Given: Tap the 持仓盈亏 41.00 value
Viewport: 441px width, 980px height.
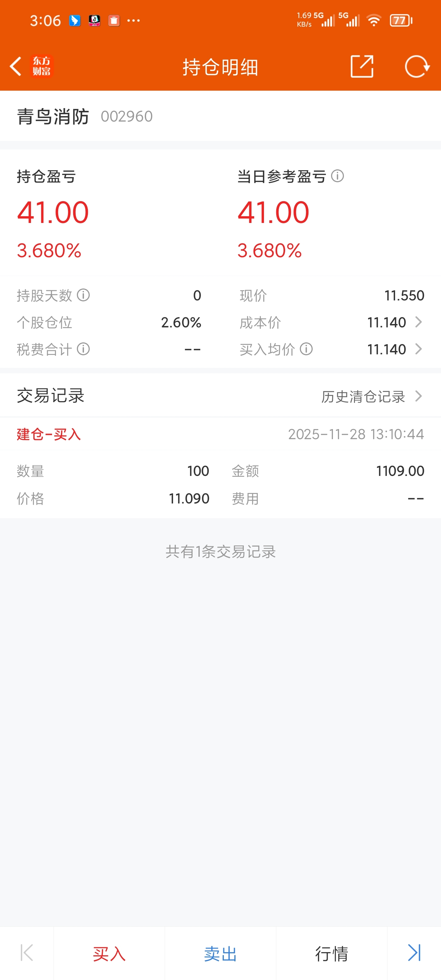Looking at the screenshot, I should pyautogui.click(x=53, y=212).
